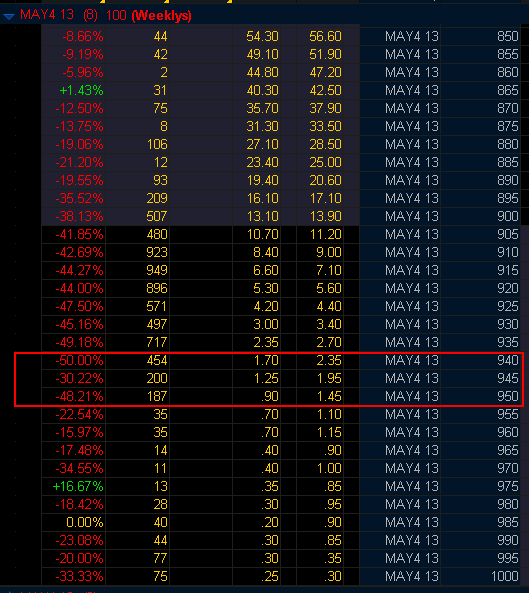
Task: Select the +16.67% change on the 975 row
Action: tap(78, 486)
